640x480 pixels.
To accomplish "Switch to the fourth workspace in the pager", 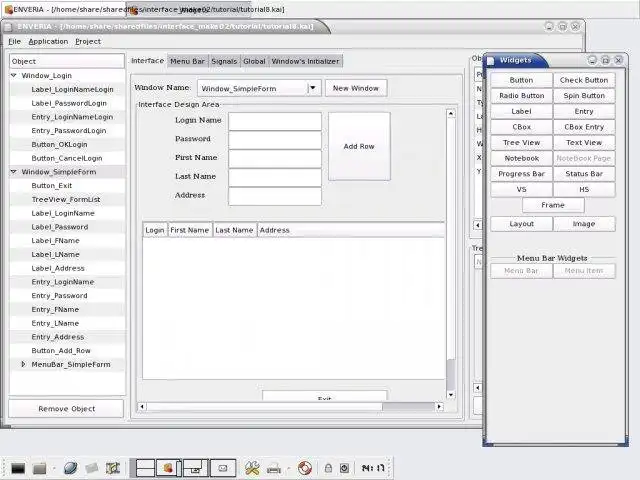I will [x=222, y=468].
